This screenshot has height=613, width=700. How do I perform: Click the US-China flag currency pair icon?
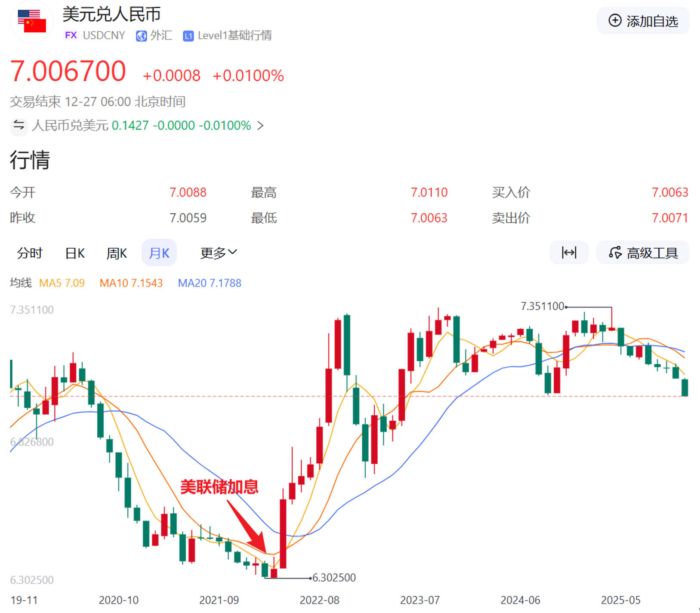[31, 22]
